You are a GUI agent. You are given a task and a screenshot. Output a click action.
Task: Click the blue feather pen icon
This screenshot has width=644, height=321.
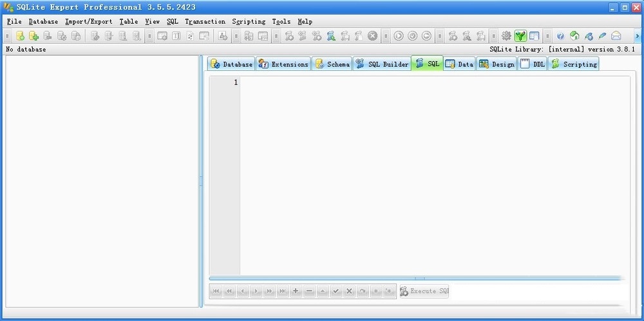(x=602, y=36)
